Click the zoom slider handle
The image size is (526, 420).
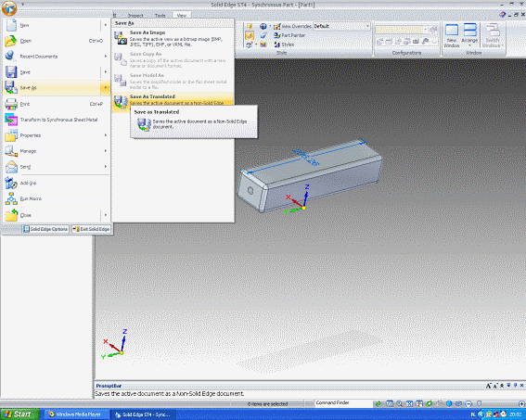tap(479, 403)
